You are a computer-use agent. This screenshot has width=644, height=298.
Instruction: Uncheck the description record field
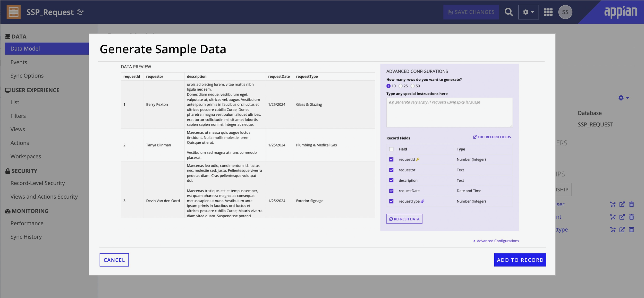tap(391, 180)
